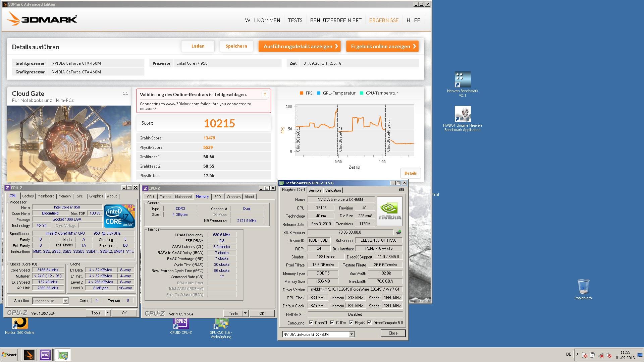Open the BENUTZERDEFINIERT tab
The width and height of the screenshot is (644, 362).
click(x=336, y=20)
